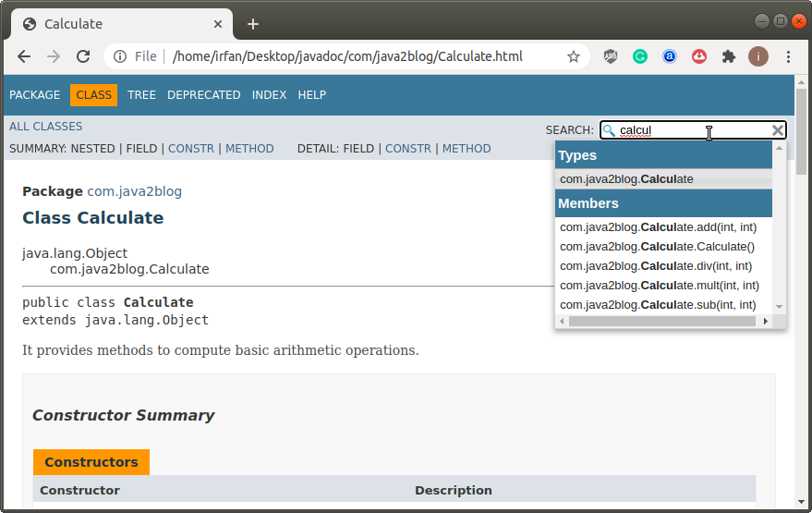Clear the search box with the X icon
Viewport: 812px width, 513px height.
pos(777,130)
